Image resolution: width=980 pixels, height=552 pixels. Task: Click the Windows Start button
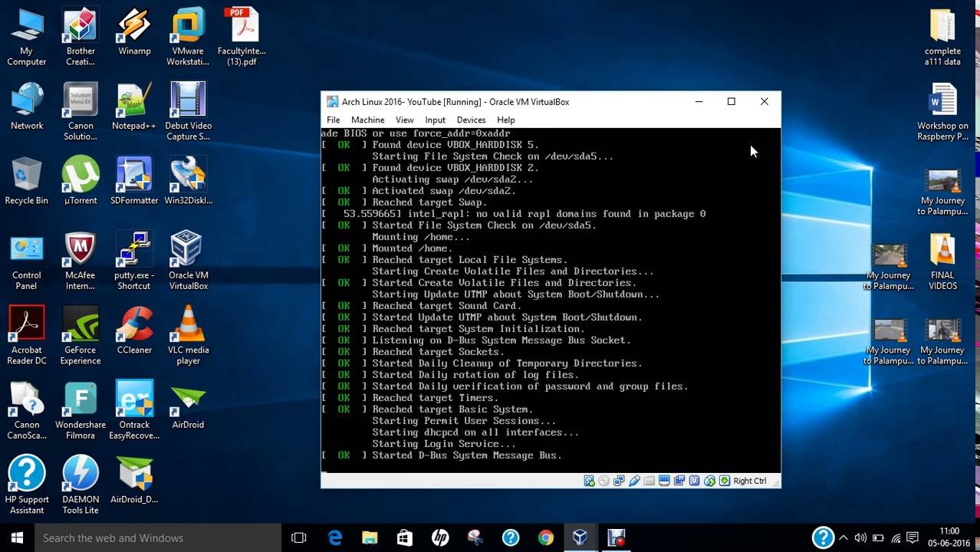[17, 538]
